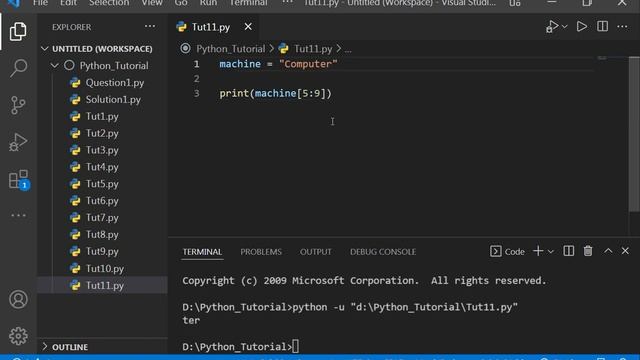Close the Tut11.py editor tab
640x360 pixels.
click(x=248, y=27)
